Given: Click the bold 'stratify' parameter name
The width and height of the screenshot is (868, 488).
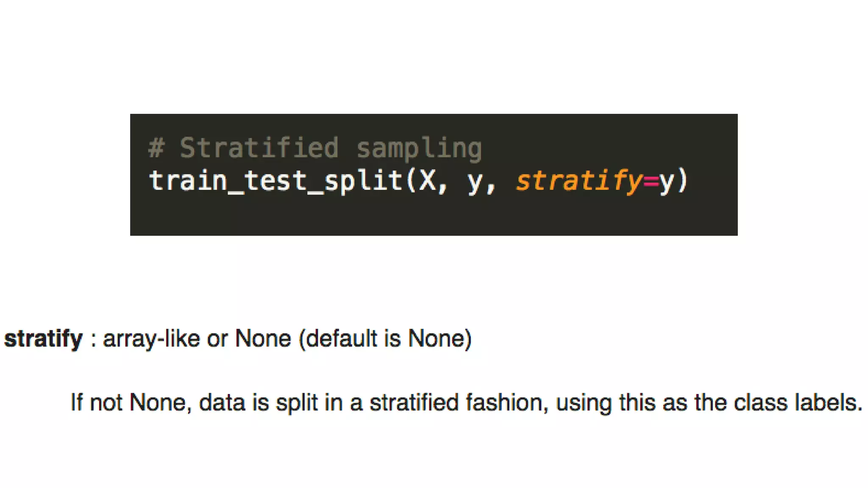Looking at the screenshot, I should coord(43,339).
